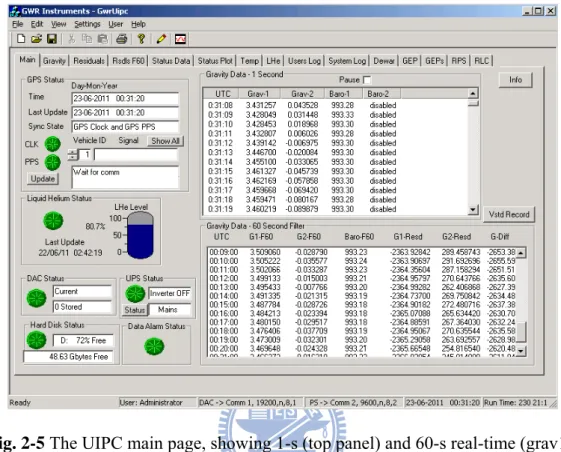Open file using the folder toolbar icon
Viewport: 561px width, 452px height.
tap(36, 39)
